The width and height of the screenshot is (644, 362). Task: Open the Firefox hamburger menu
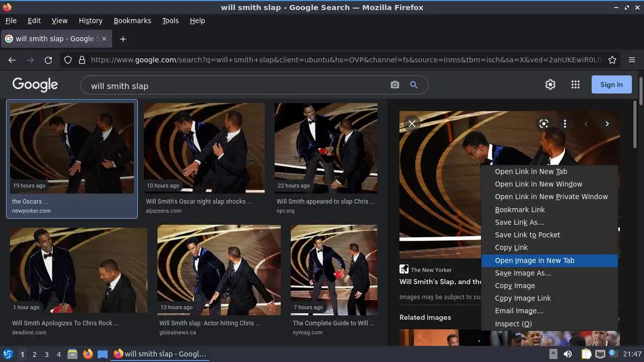(x=632, y=60)
